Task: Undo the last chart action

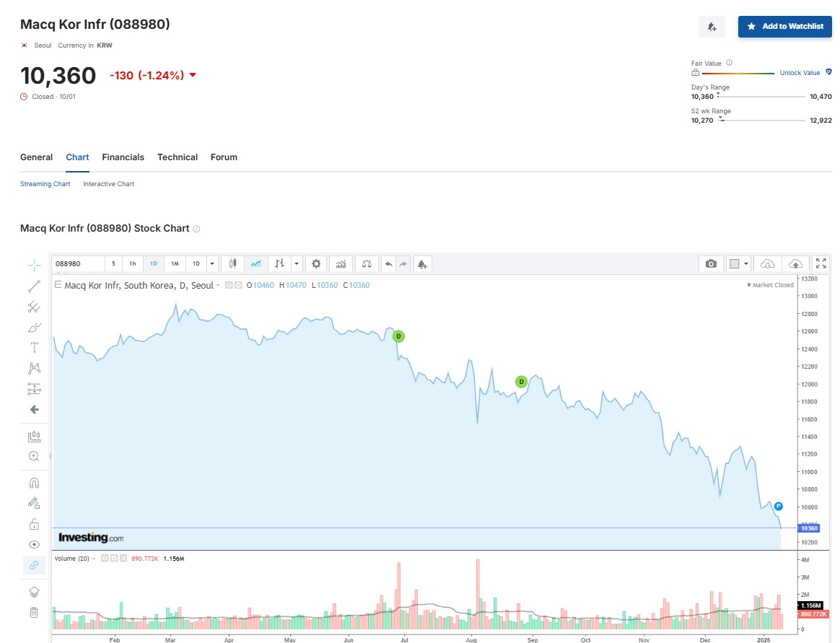Action: 389,263
